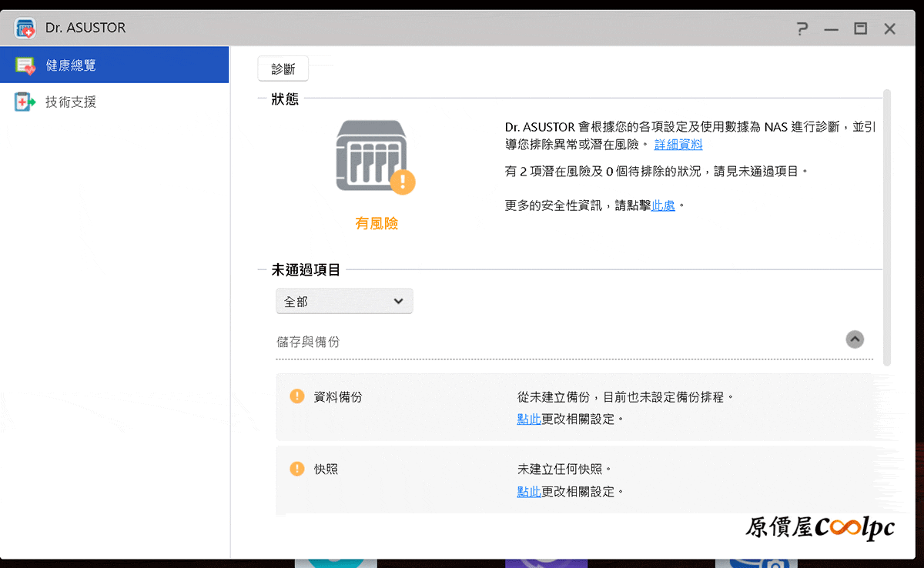This screenshot has width=924, height=568.
Task: Click the 有風險 status text
Action: (x=377, y=223)
